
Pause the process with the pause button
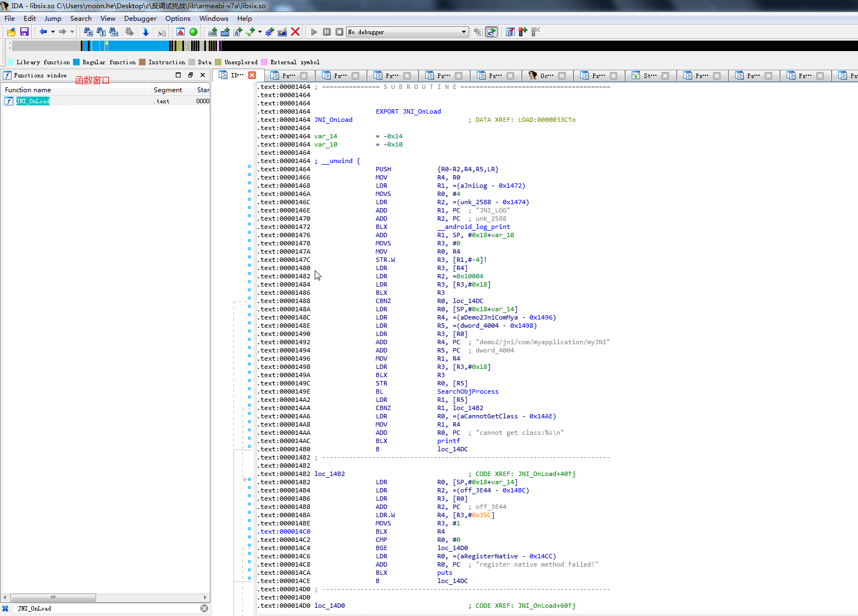coord(327,32)
